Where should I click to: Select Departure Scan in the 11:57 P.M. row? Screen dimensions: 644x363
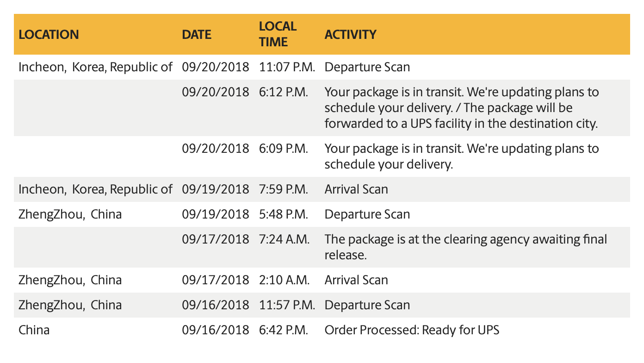[367, 305]
